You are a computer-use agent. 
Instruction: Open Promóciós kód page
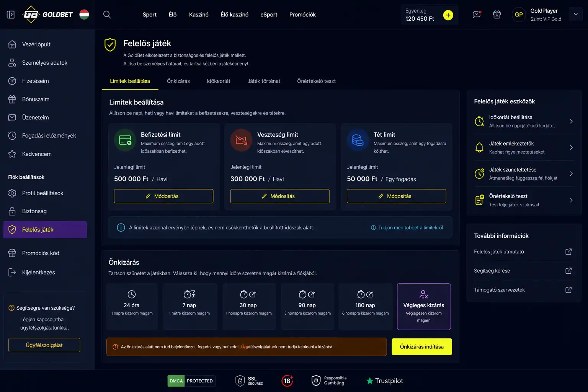point(45,253)
